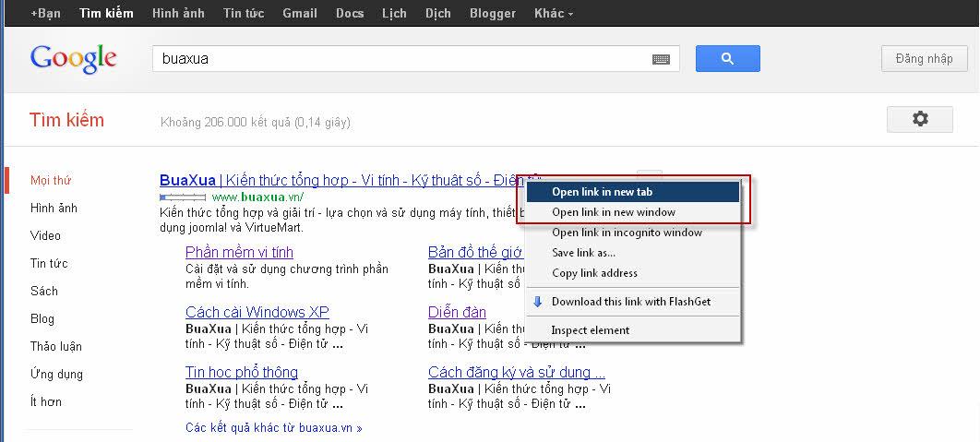
Task: Filter by Hình ảnh in left sidebar
Action: tap(54, 209)
